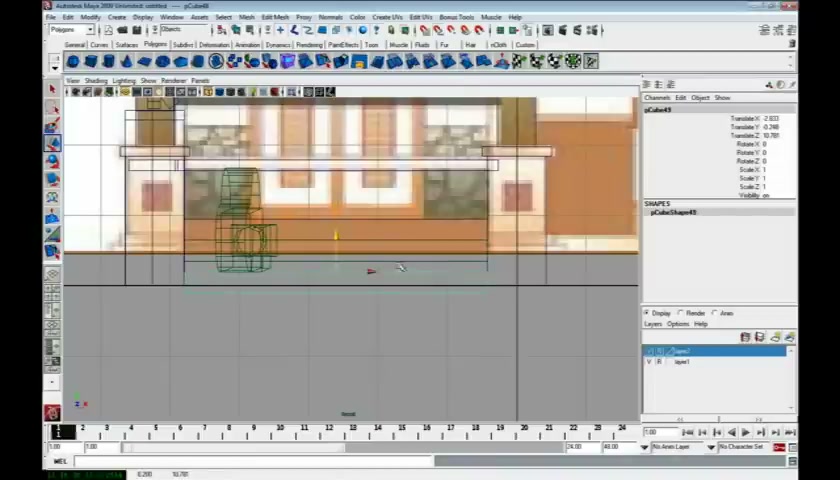This screenshot has height=480, width=840.
Task: Click the extrude shelf icon with purple cube
Action: [x=288, y=62]
